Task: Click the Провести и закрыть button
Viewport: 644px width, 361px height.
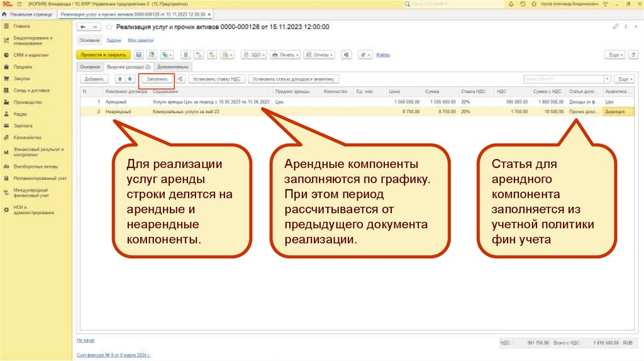Action: [x=103, y=55]
